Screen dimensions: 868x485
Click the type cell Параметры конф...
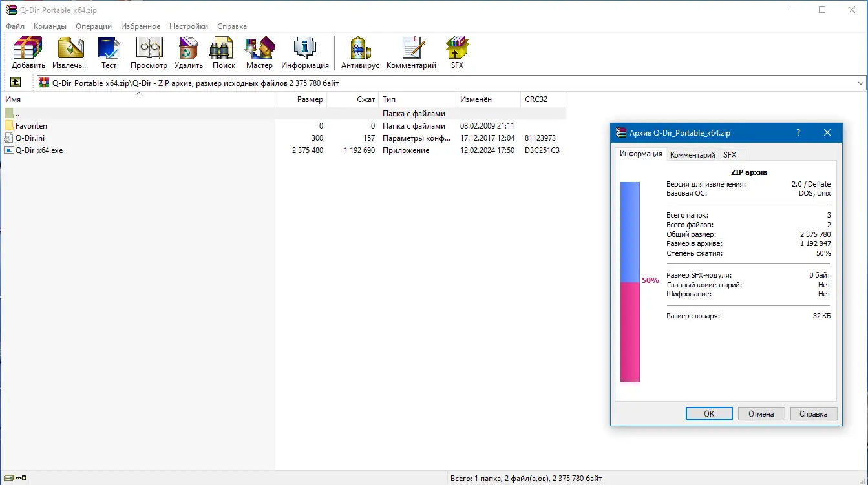click(x=417, y=138)
